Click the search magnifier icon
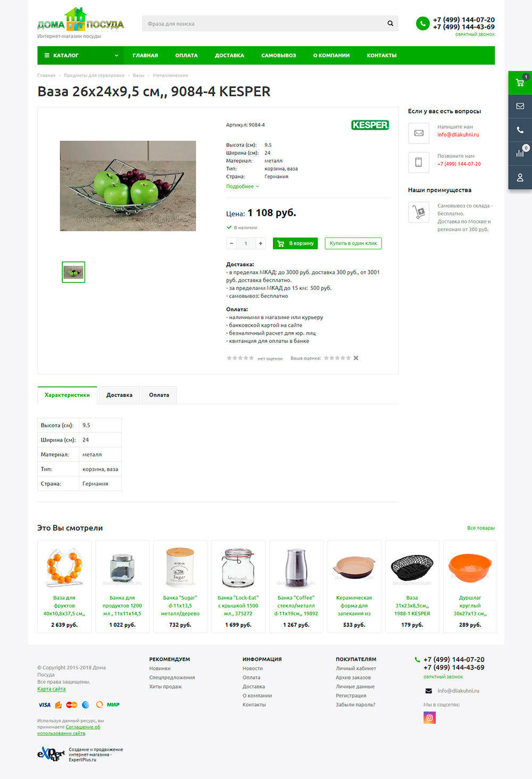 390,23
